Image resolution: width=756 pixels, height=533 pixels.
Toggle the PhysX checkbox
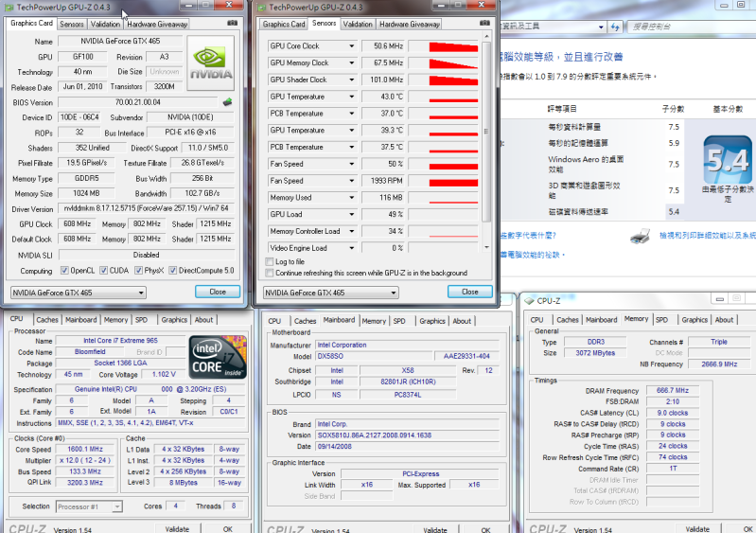[x=138, y=271]
